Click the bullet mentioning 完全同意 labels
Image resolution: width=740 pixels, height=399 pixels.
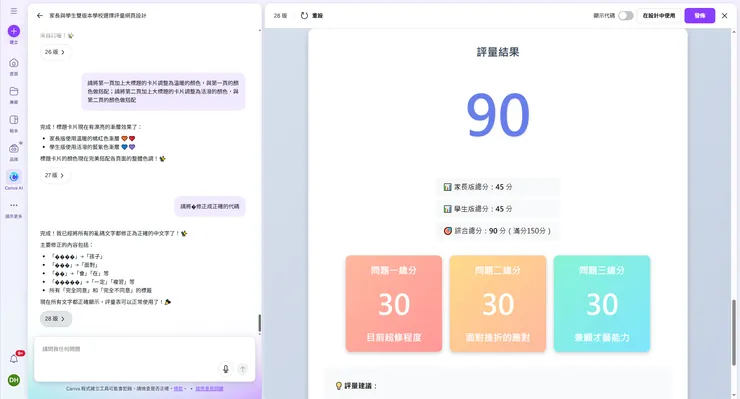point(101,290)
